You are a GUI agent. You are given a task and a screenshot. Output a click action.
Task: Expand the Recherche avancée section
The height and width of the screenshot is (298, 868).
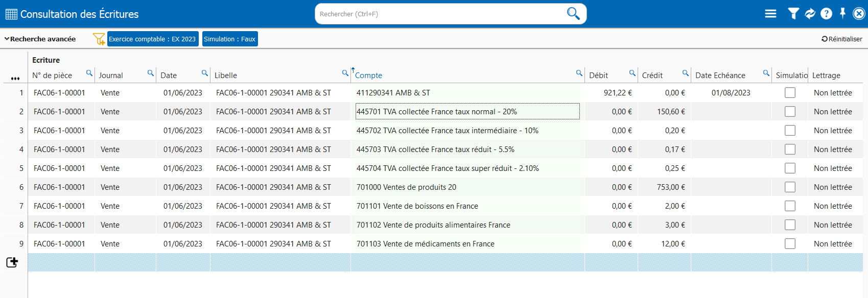tap(40, 39)
